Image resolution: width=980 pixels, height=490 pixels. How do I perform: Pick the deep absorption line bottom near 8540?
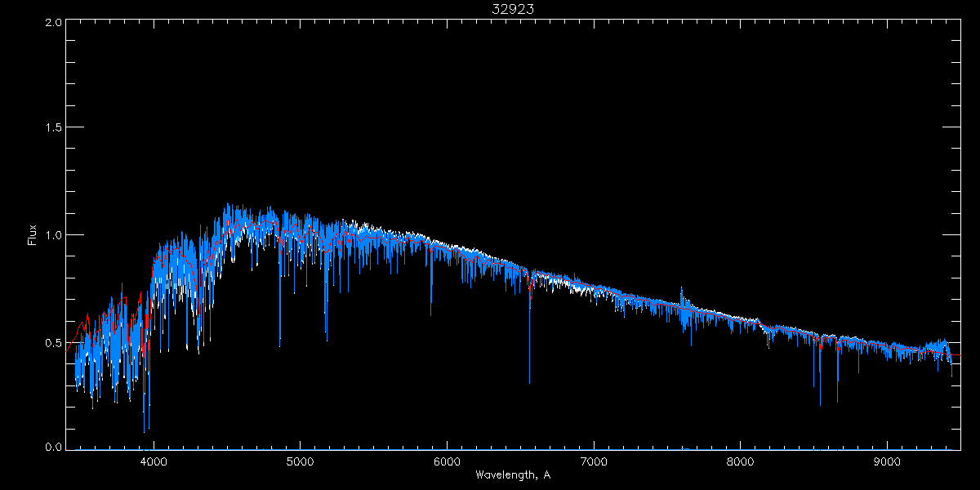pyautogui.click(x=820, y=404)
